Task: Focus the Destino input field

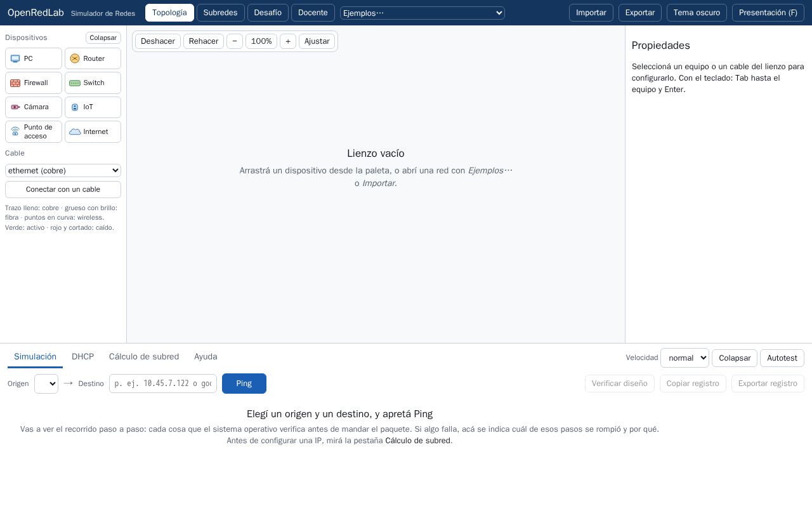Action: (163, 384)
